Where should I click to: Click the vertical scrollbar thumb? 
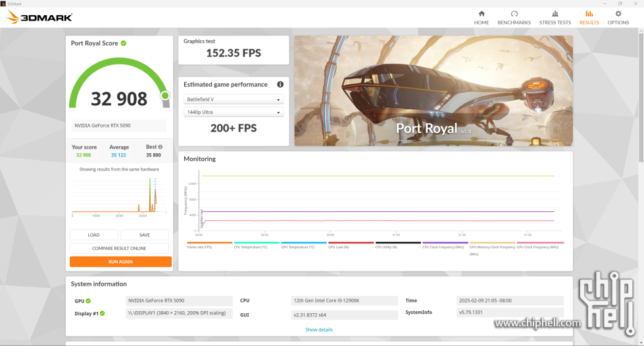[x=641, y=99]
